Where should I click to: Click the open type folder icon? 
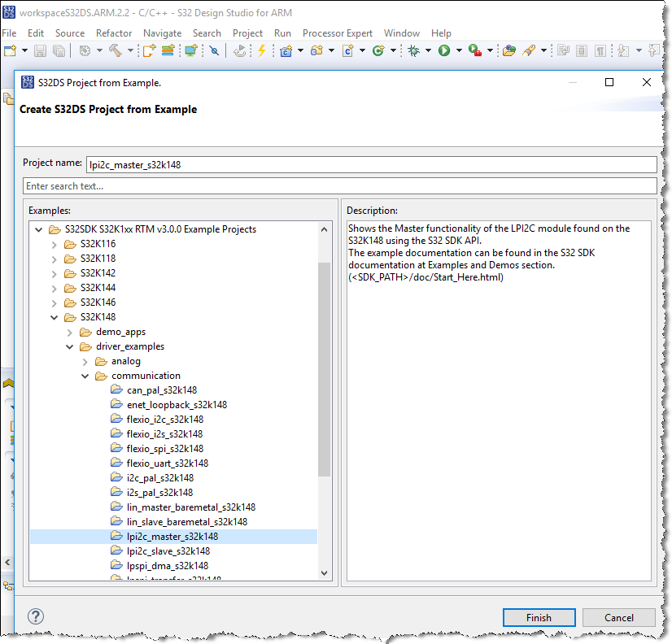click(509, 51)
